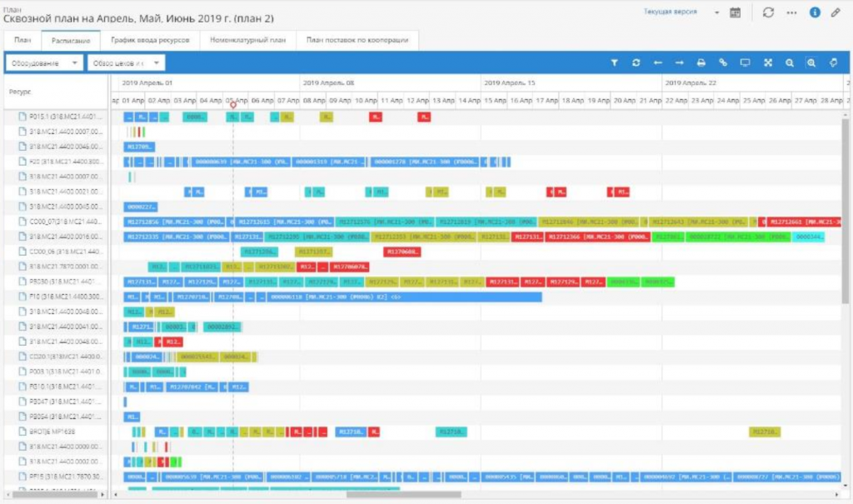Open the Номенклатурный план tab
The image size is (853, 504).
(x=247, y=40)
